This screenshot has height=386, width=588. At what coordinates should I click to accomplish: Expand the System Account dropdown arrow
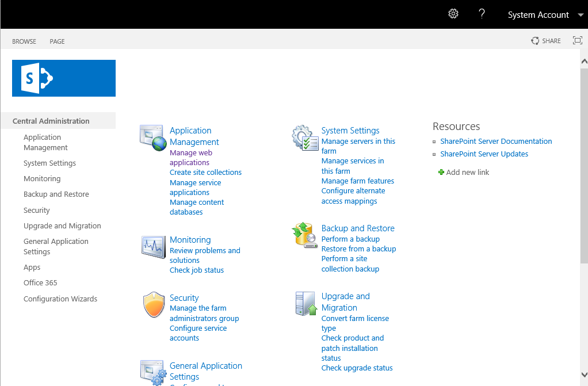pyautogui.click(x=581, y=15)
